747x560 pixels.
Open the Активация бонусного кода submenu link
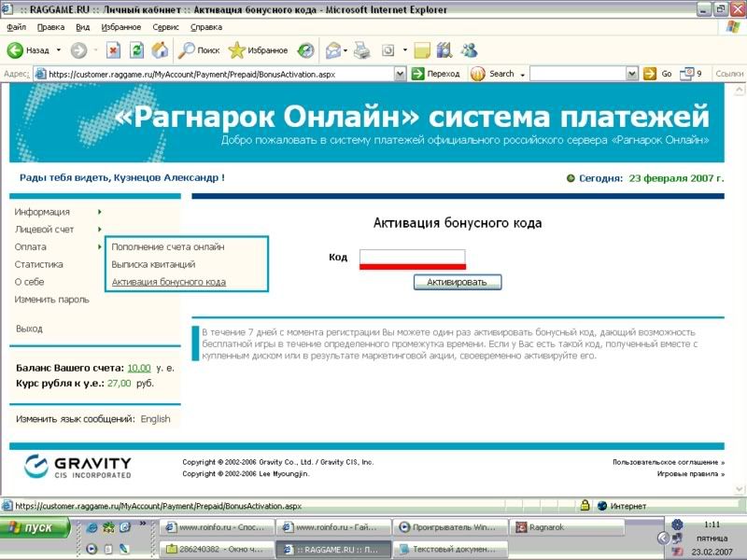(x=169, y=282)
